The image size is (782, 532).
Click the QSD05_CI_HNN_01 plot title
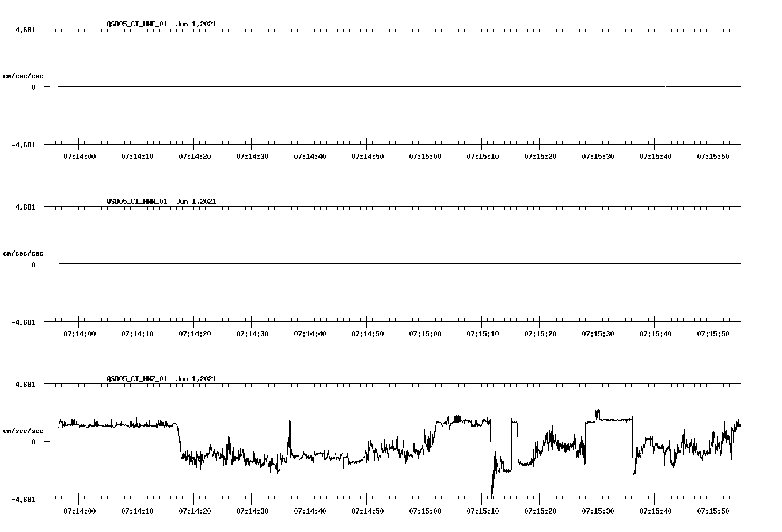(x=137, y=202)
